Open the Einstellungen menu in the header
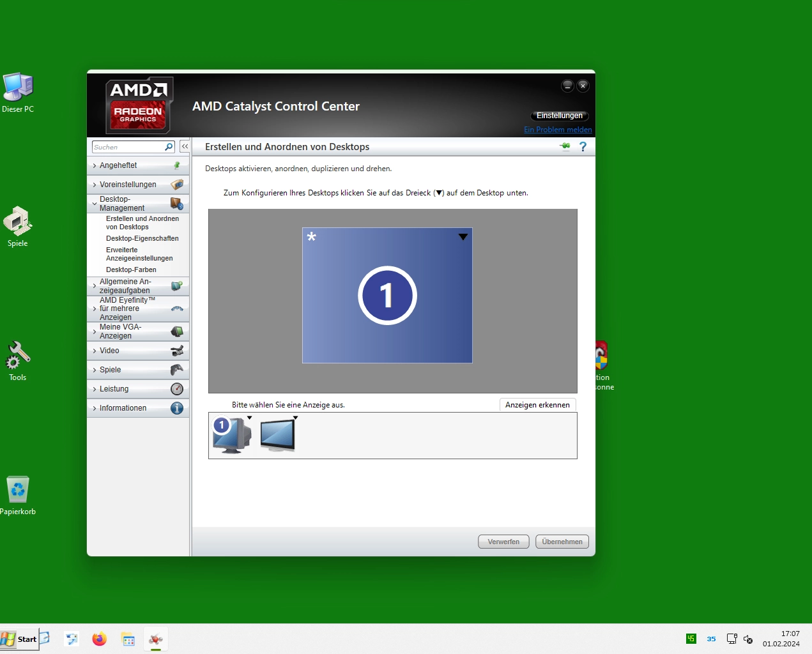 (560, 116)
